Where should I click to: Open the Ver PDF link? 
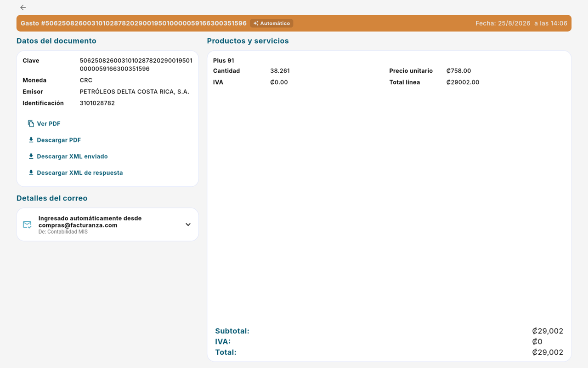[44, 124]
